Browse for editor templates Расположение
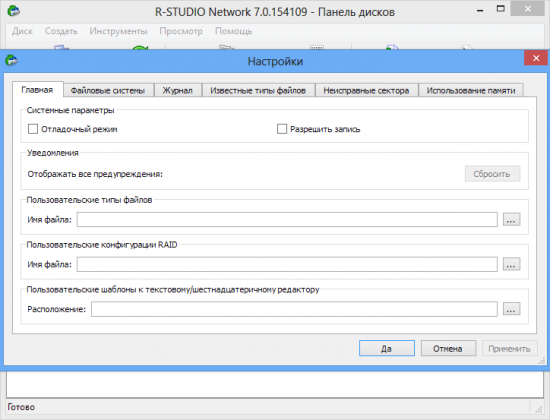The height and width of the screenshot is (420, 550). [x=511, y=309]
